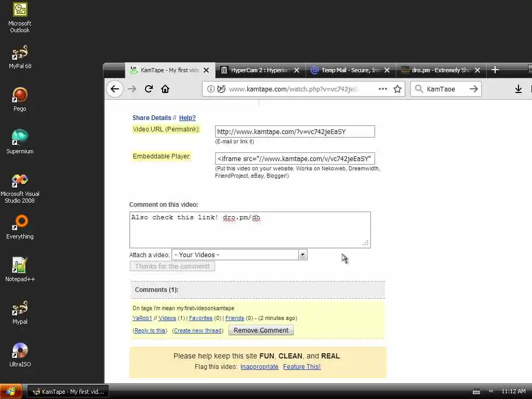Flag video as Inappropriate
The height and width of the screenshot is (399, 532).
(x=259, y=367)
